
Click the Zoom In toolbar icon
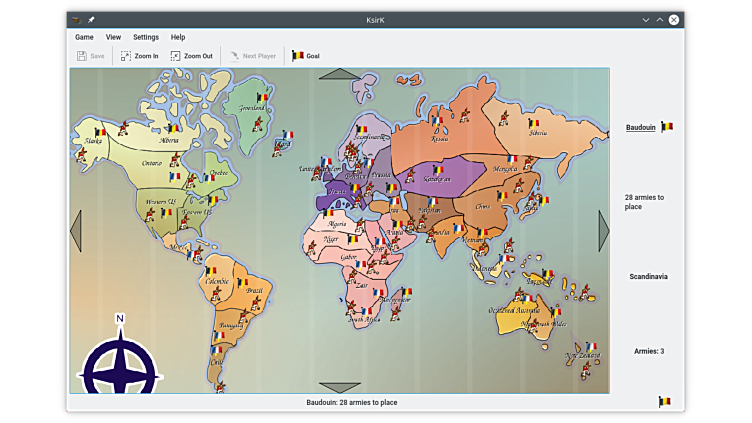coord(127,56)
